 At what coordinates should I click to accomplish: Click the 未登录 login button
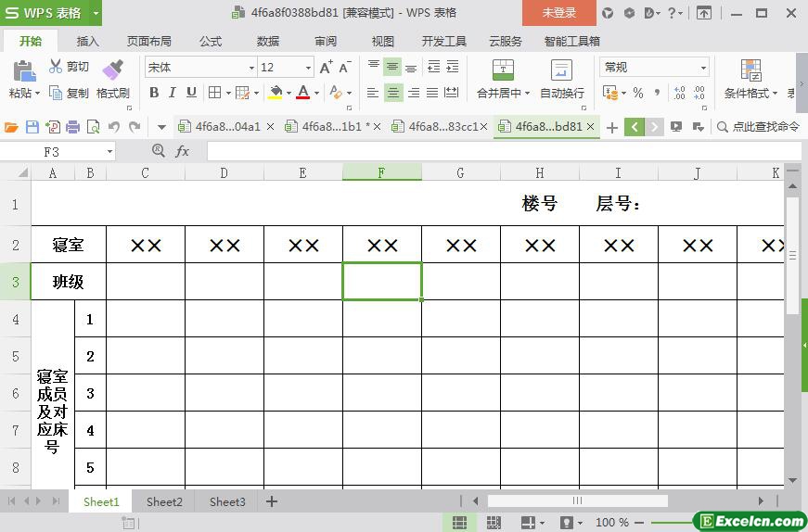tap(559, 13)
